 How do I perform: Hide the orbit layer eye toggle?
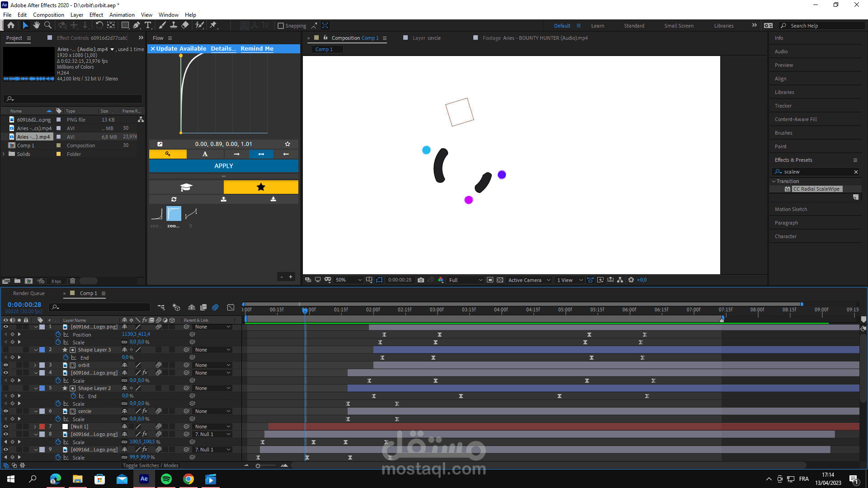click(x=6, y=365)
